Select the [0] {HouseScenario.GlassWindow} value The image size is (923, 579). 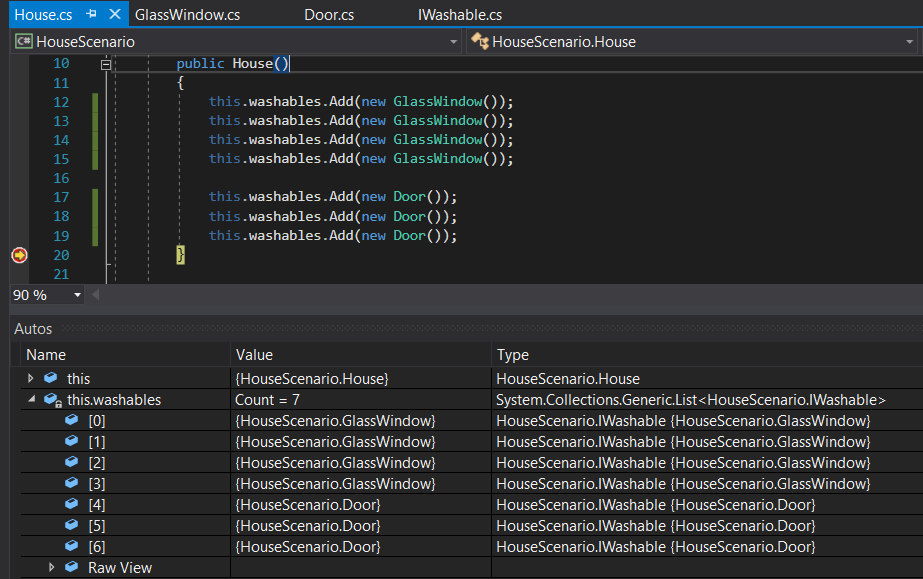click(x=361, y=421)
